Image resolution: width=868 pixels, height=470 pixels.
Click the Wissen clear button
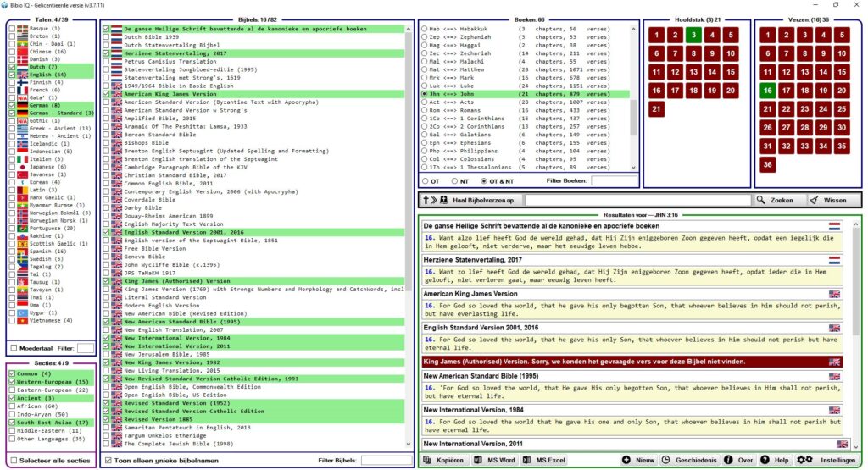(x=828, y=200)
